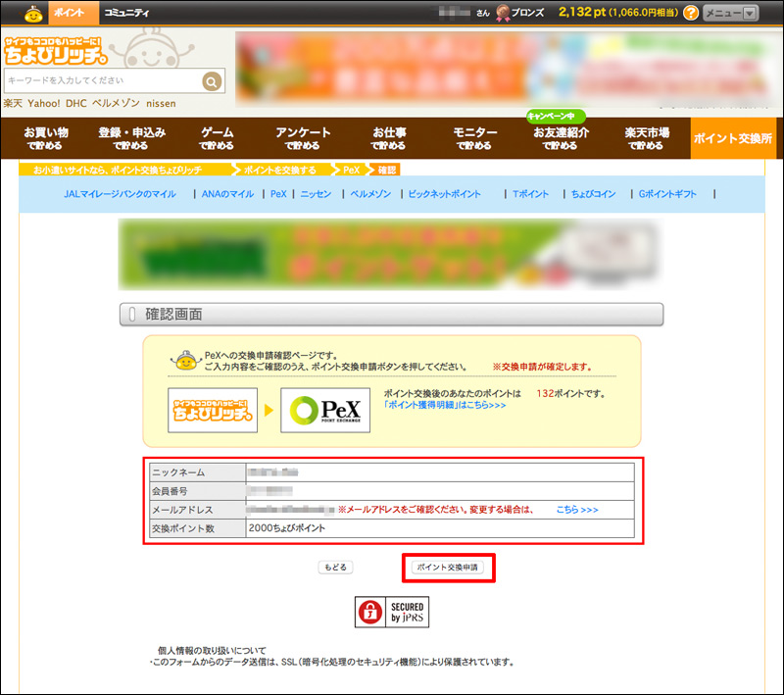This screenshot has height=695, width=784.
Task: Click breadcrumb ポイントを交換する
Action: pyautogui.click(x=280, y=170)
